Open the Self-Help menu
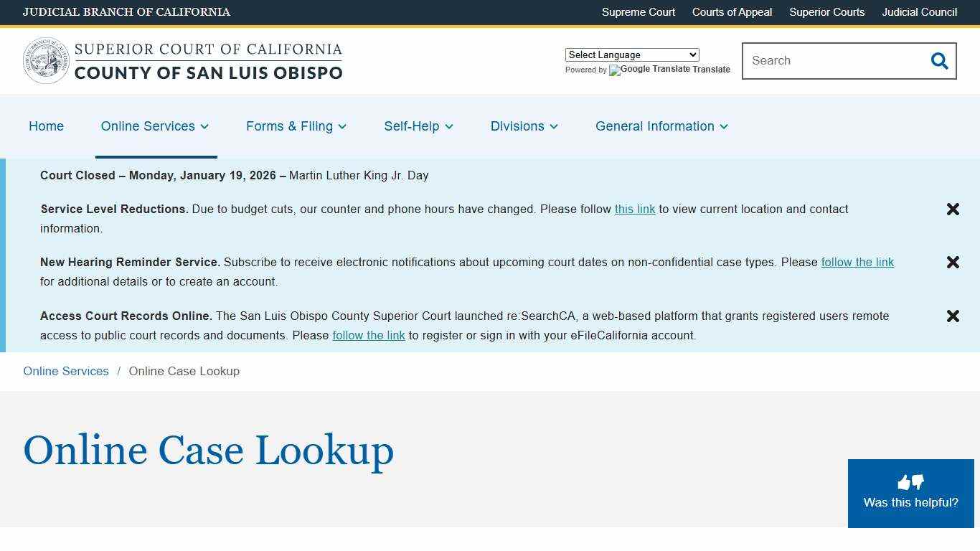Image resolution: width=980 pixels, height=551 pixels. (x=412, y=126)
